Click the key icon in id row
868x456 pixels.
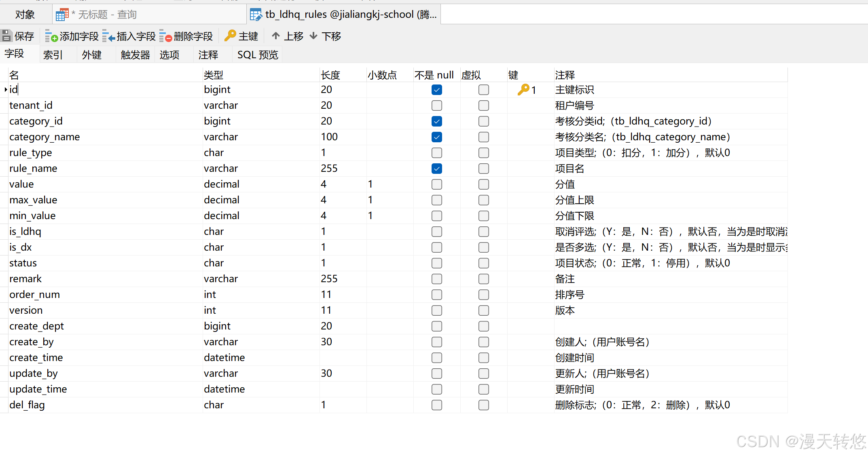click(523, 89)
